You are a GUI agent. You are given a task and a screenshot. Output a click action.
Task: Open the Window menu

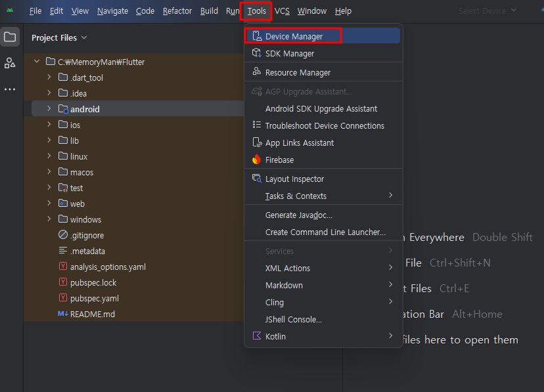pos(312,11)
